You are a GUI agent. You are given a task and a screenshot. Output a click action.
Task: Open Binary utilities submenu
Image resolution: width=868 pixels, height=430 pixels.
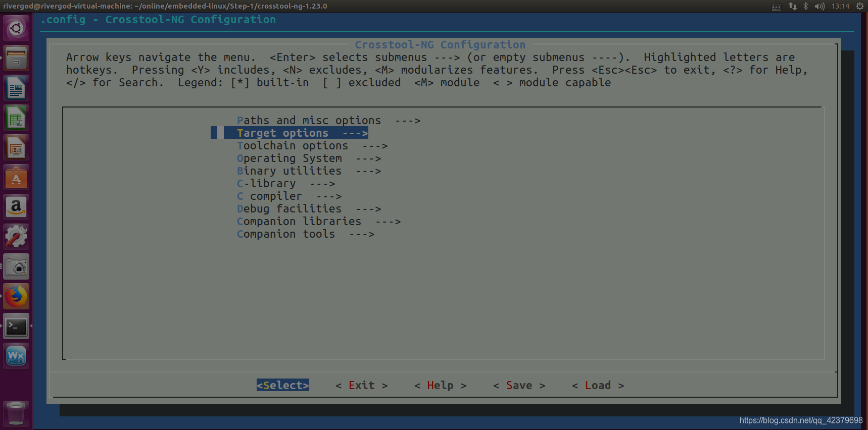309,171
